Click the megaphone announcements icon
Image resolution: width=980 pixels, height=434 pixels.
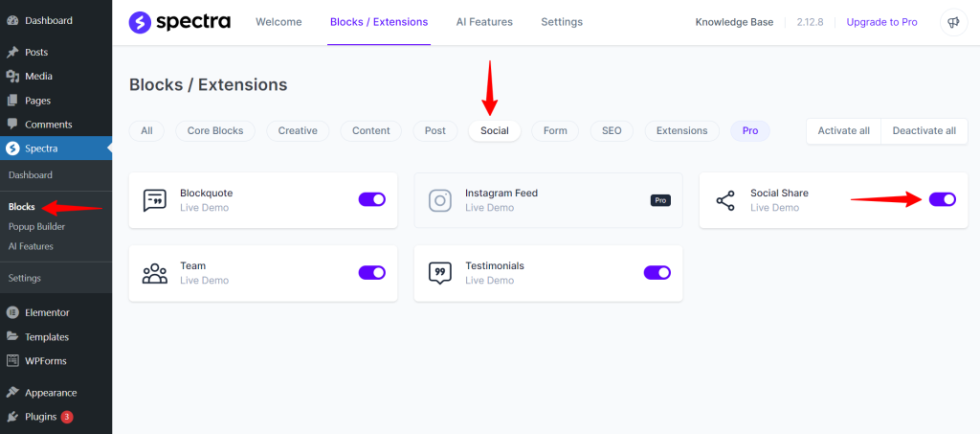tap(953, 22)
